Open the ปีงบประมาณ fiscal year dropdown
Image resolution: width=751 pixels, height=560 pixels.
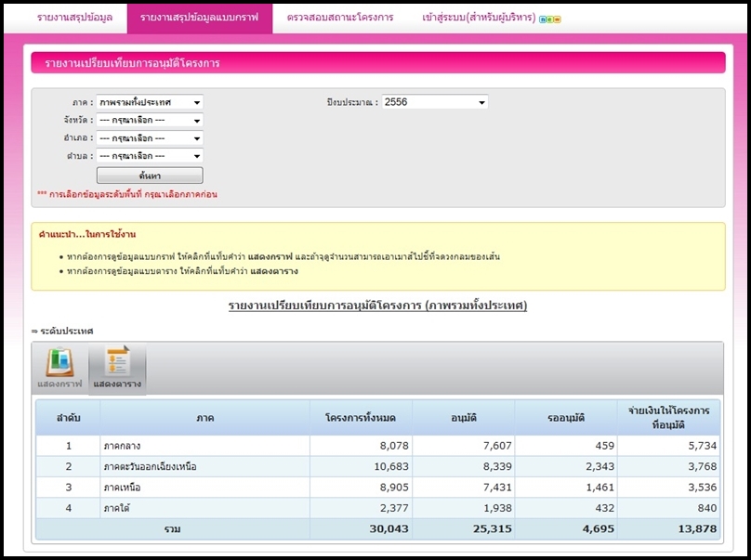click(x=434, y=102)
